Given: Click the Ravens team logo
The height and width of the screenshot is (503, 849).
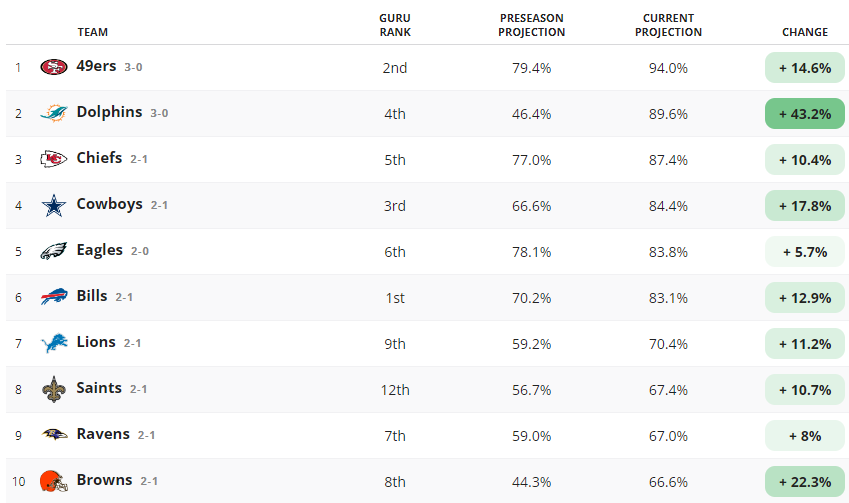Looking at the screenshot, I should (x=54, y=435).
